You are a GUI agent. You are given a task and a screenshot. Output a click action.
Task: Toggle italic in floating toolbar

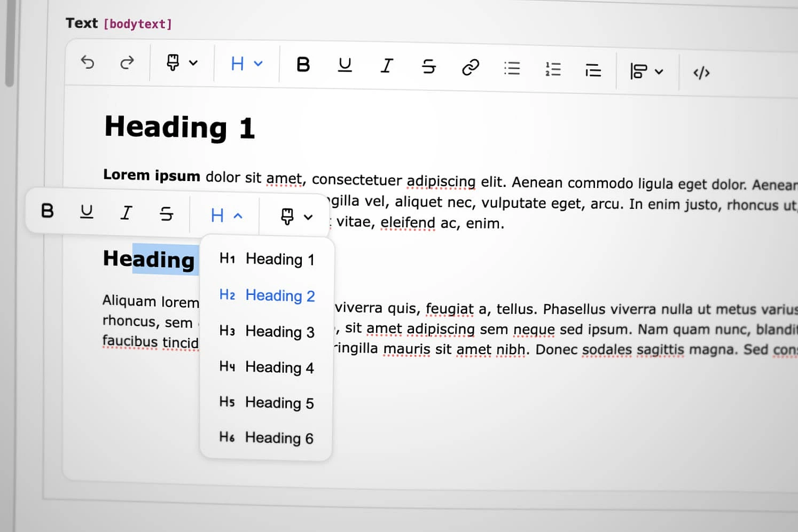pyautogui.click(x=126, y=213)
